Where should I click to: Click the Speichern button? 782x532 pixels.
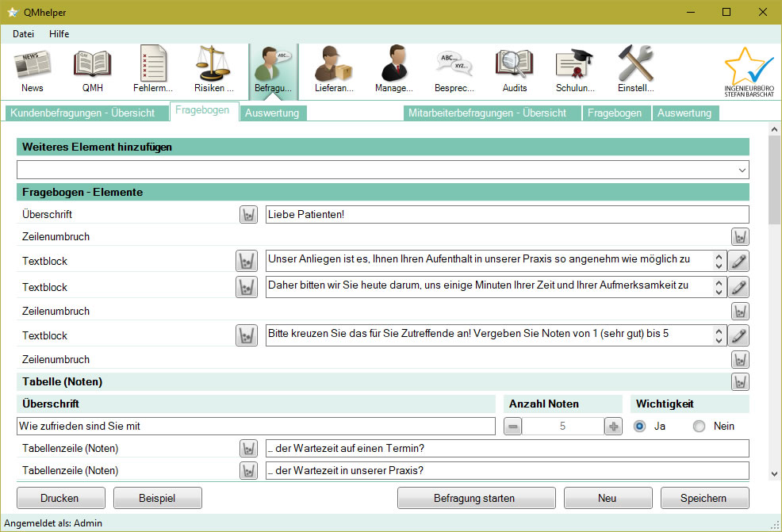tap(703, 498)
